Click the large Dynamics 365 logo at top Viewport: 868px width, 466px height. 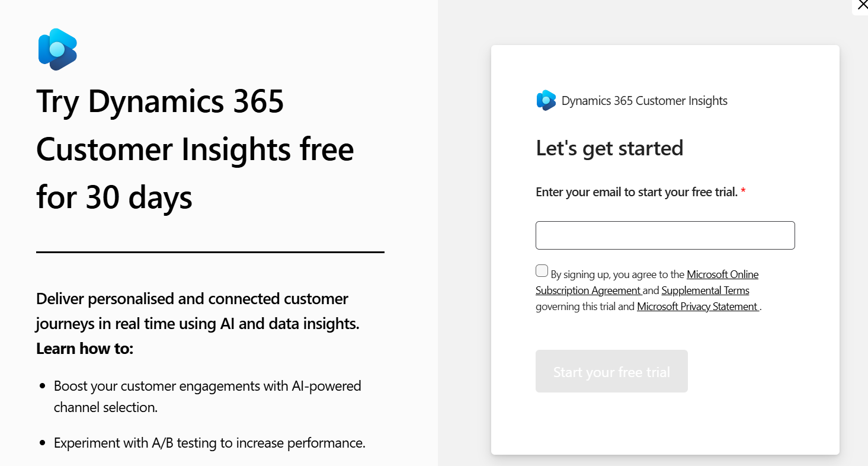tap(57, 49)
